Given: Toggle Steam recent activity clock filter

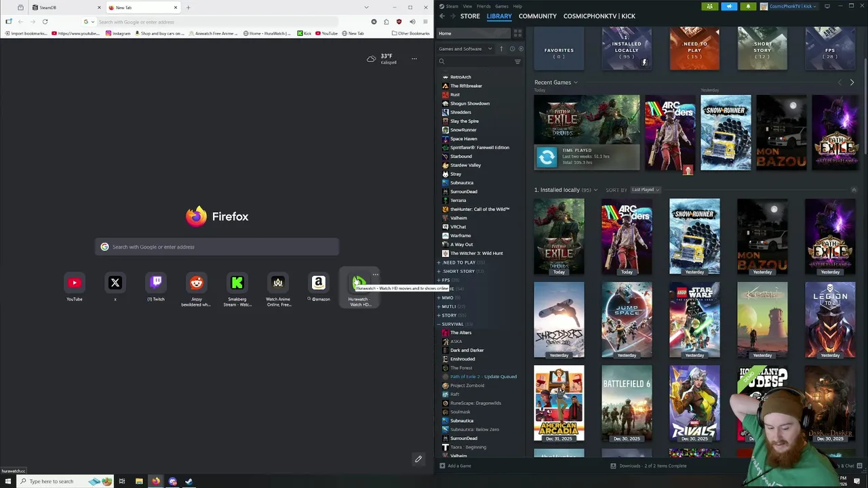Looking at the screenshot, I should [x=512, y=49].
